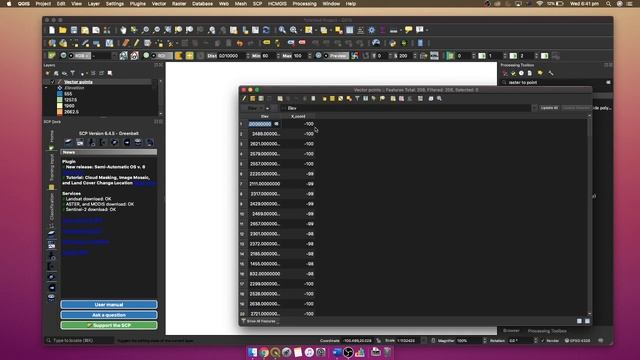This screenshot has width=640, height=360.
Task: Switch attribute table to table view icon
Action: pos(587,321)
